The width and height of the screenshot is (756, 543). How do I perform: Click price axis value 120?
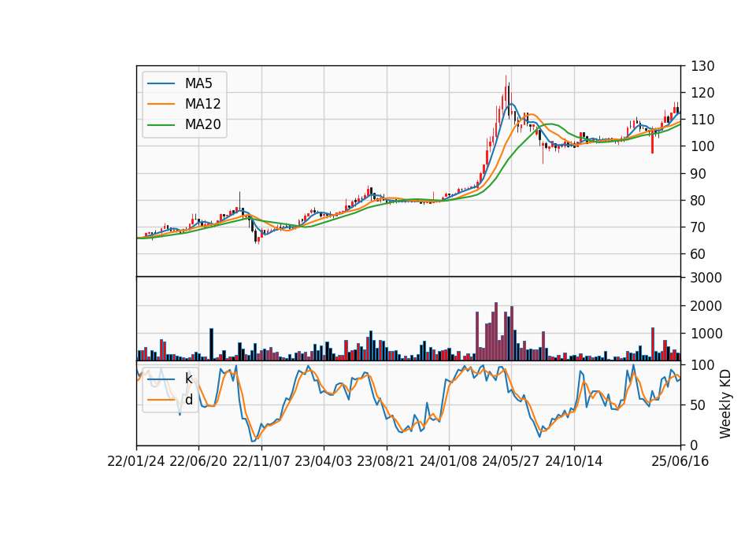pos(702,93)
